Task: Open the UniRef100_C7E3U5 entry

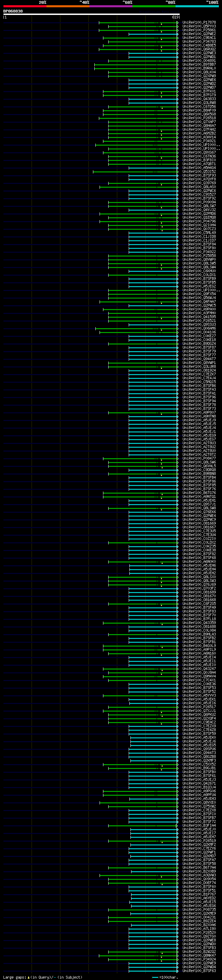Action: pyautogui.click(x=199, y=531)
